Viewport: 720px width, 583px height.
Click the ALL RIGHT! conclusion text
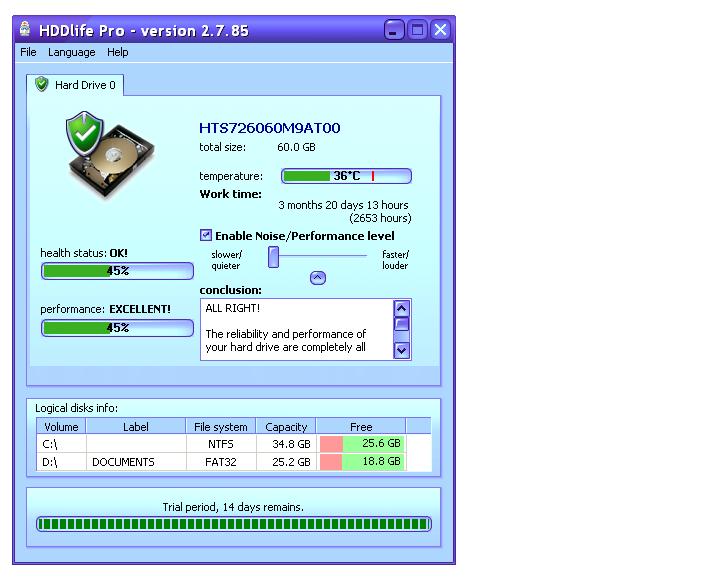pyautogui.click(x=233, y=308)
